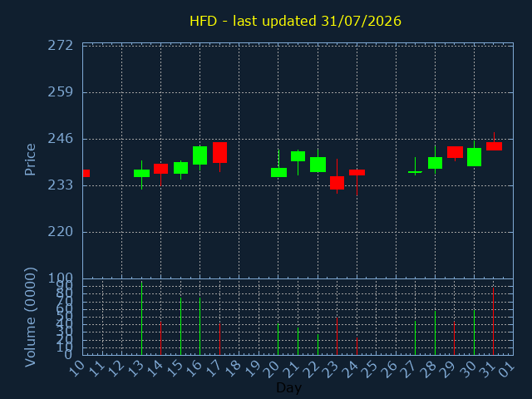Click the chart title HFD last updated
Screen dimensions: 532x399
pyautogui.click(x=295, y=21)
